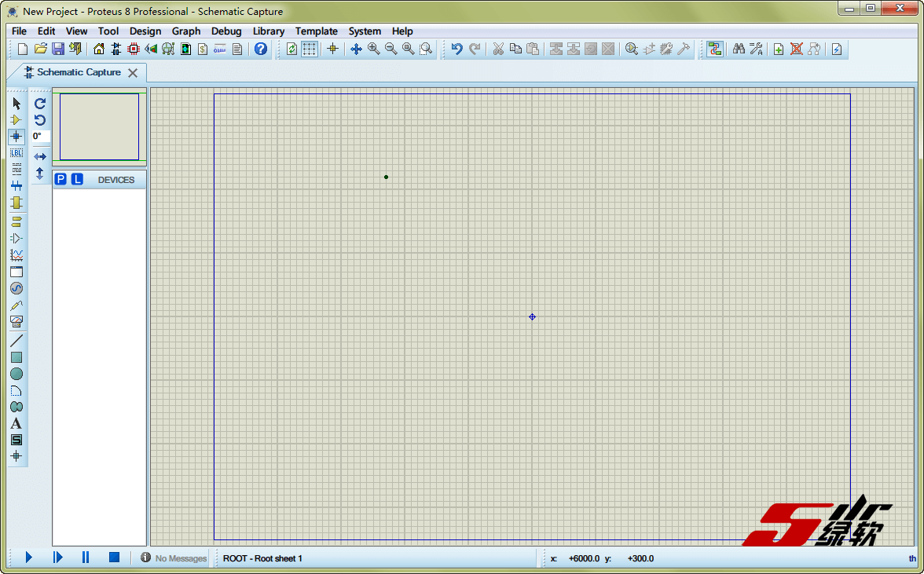Click the Bill of Materials icon
The width and height of the screenshot is (924, 574).
pyautogui.click(x=203, y=49)
